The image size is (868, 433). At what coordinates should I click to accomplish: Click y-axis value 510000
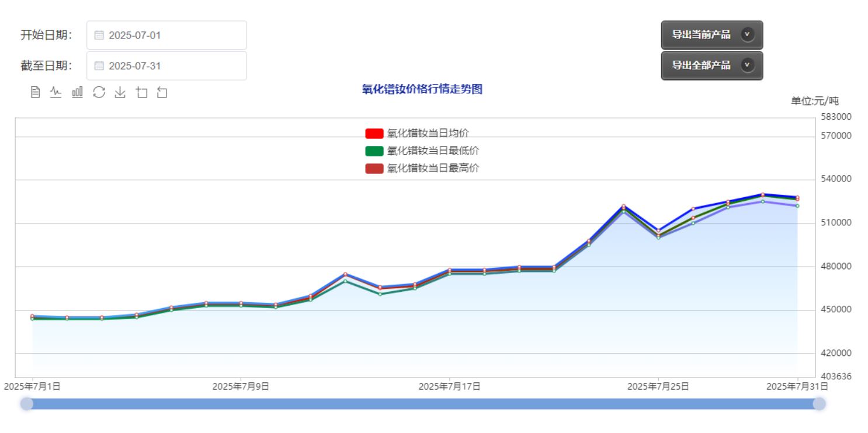coord(836,223)
